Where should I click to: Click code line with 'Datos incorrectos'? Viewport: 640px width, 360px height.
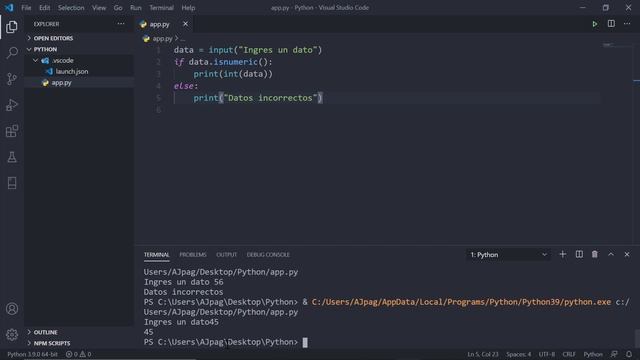pyautogui.click(x=258, y=98)
